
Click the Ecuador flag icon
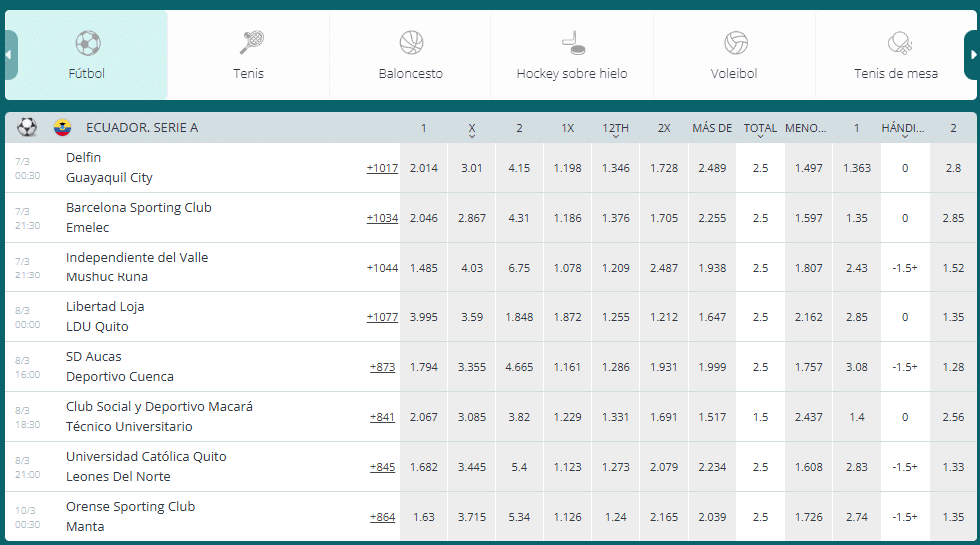pos(62,128)
